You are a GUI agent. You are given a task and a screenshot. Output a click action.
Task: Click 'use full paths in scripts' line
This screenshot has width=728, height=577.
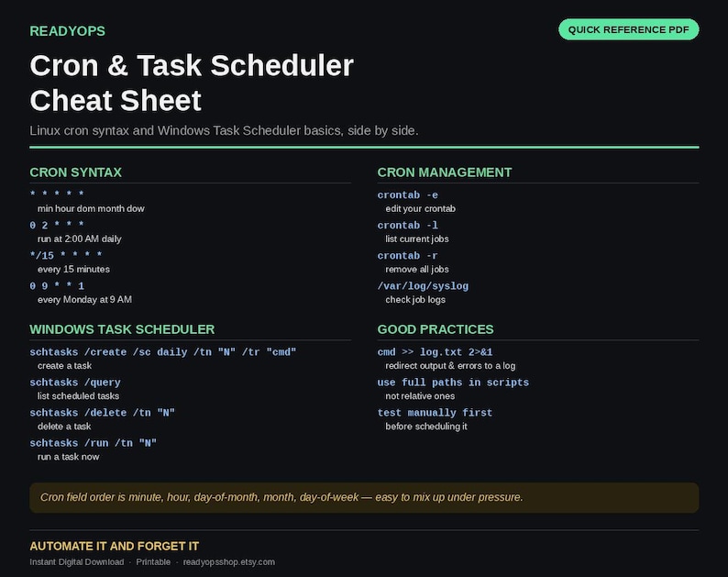(453, 383)
